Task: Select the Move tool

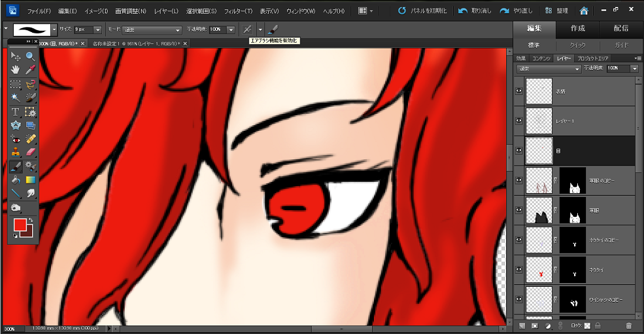Action: point(16,56)
